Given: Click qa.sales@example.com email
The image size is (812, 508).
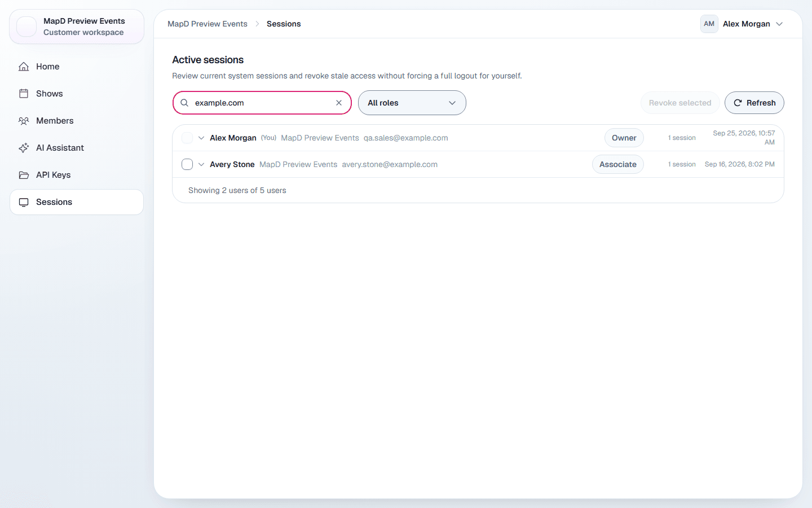Looking at the screenshot, I should (406, 138).
